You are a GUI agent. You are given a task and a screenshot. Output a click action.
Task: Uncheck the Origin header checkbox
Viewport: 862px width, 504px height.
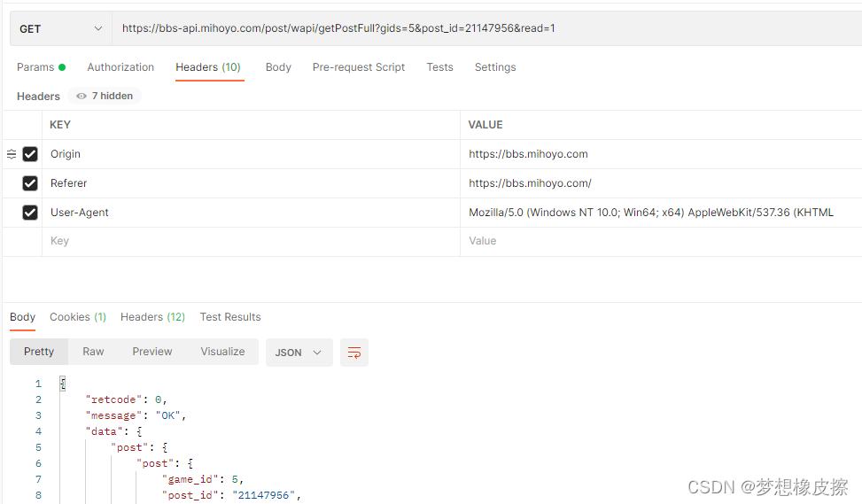tap(30, 154)
